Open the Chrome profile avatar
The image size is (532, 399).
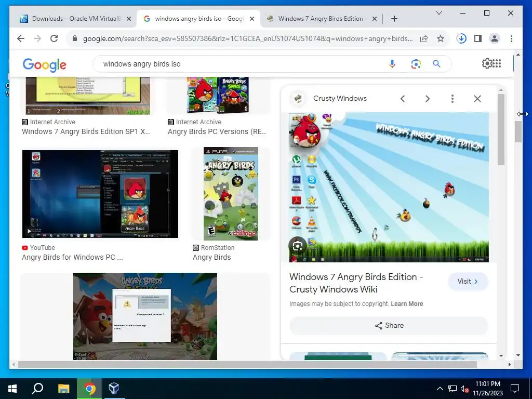pos(495,38)
